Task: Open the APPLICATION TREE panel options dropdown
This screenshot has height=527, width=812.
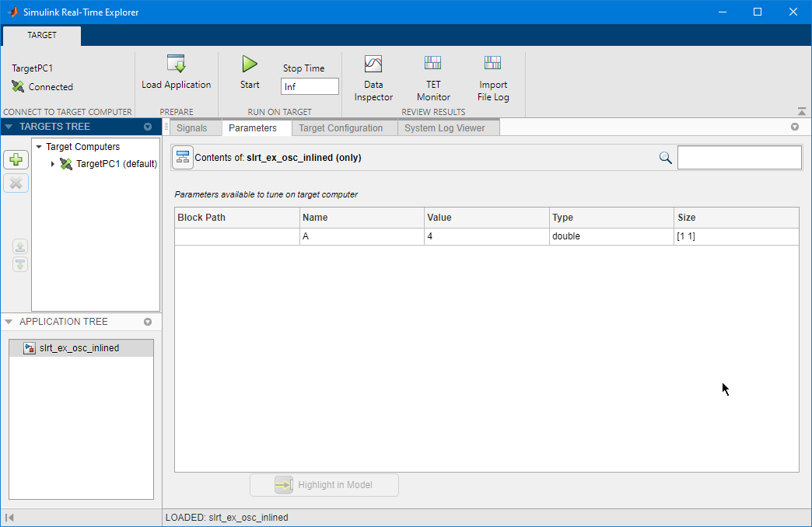Action: tap(148, 322)
